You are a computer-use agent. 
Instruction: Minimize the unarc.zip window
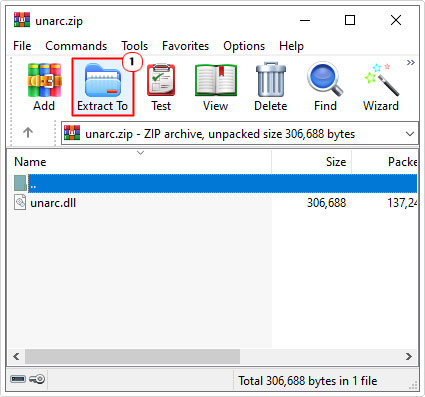[305, 20]
